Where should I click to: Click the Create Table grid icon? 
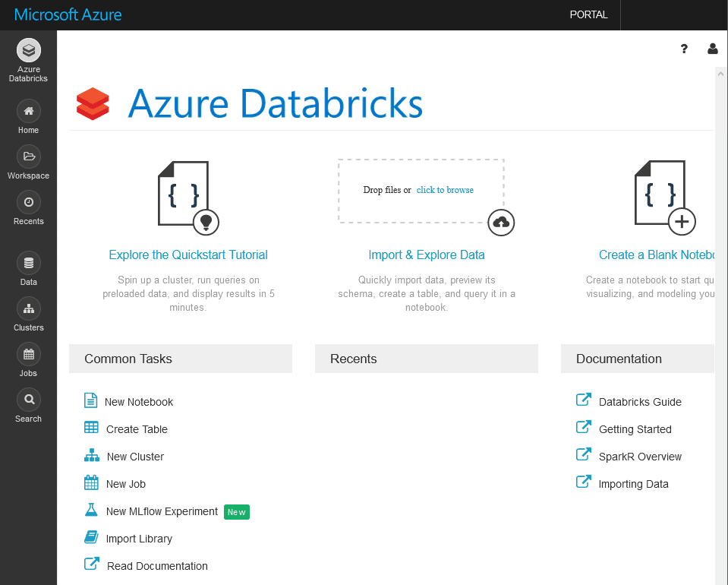click(x=91, y=428)
